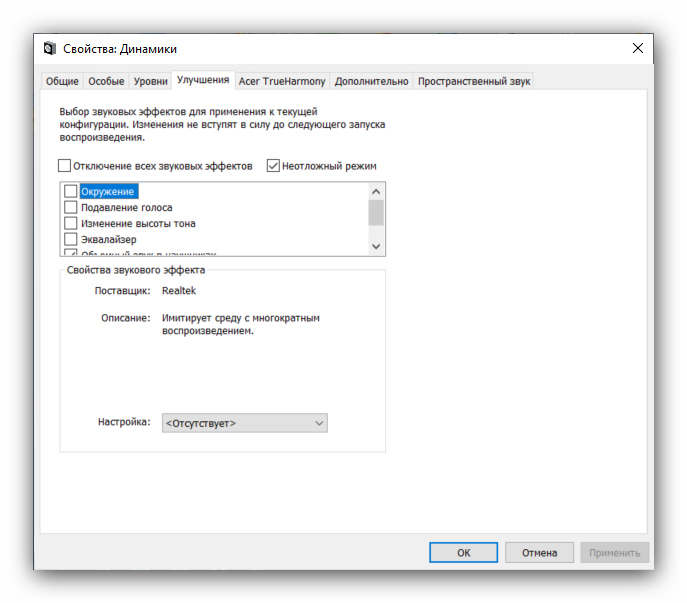Viewport: 687px width, 603px height.
Task: Click the OK button
Action: [464, 553]
